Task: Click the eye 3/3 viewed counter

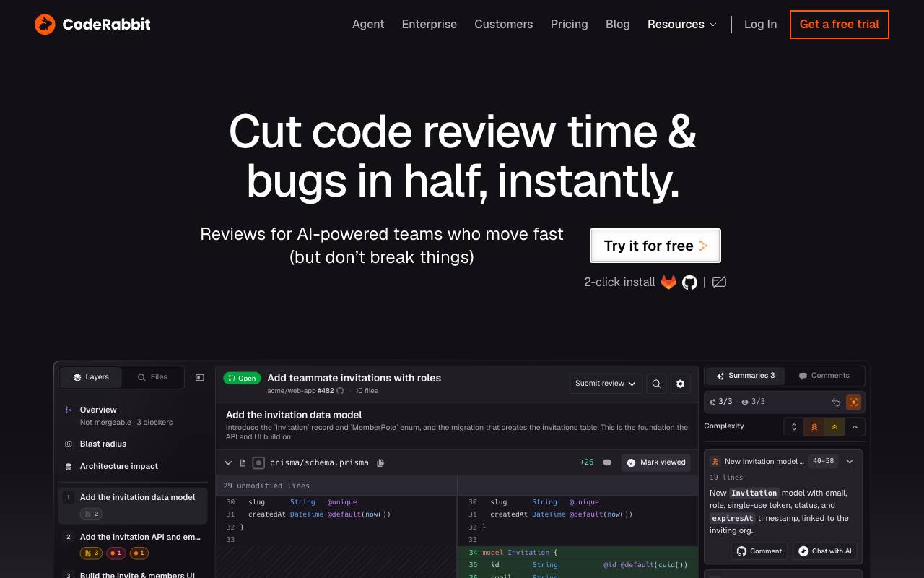Action: (753, 402)
